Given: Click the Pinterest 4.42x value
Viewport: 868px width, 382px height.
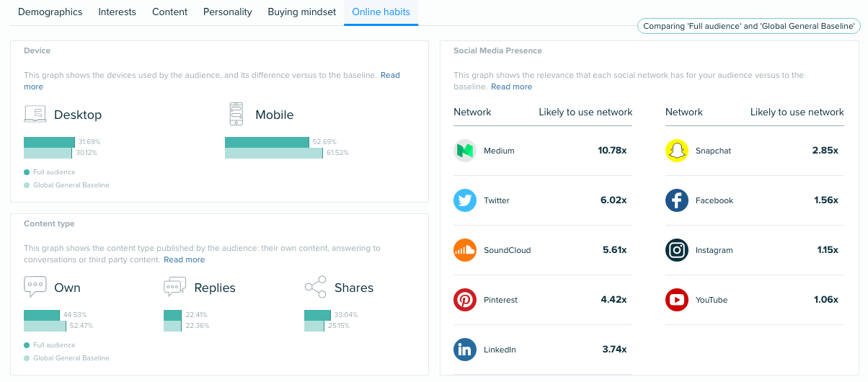Looking at the screenshot, I should (614, 300).
